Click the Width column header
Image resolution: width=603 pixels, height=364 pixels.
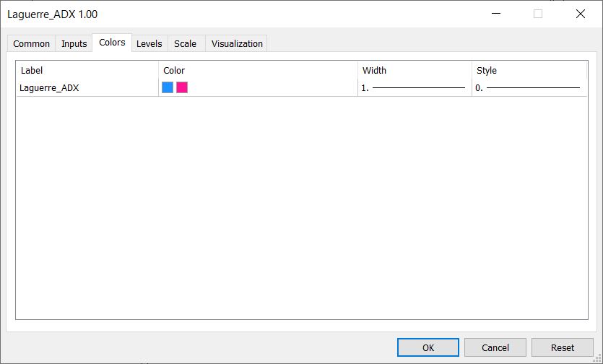tap(415, 70)
